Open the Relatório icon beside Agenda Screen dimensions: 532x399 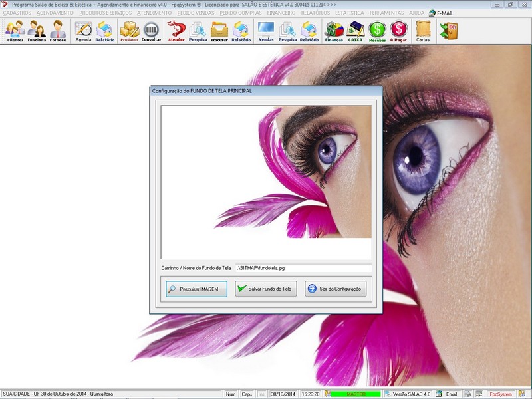pyautogui.click(x=105, y=31)
